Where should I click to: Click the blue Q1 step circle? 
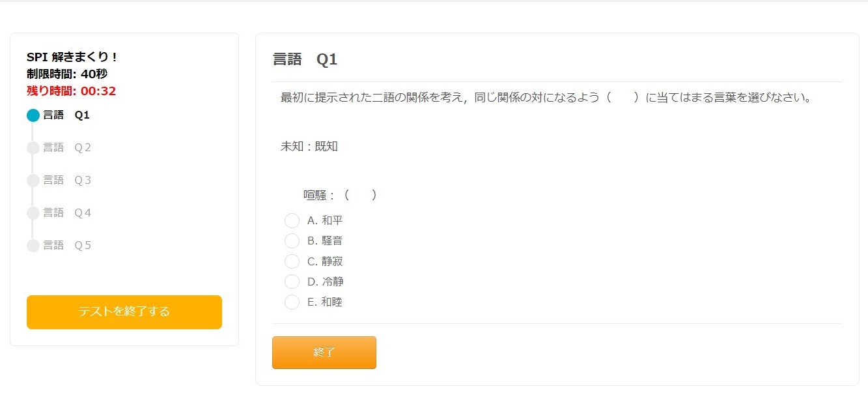coord(33,115)
